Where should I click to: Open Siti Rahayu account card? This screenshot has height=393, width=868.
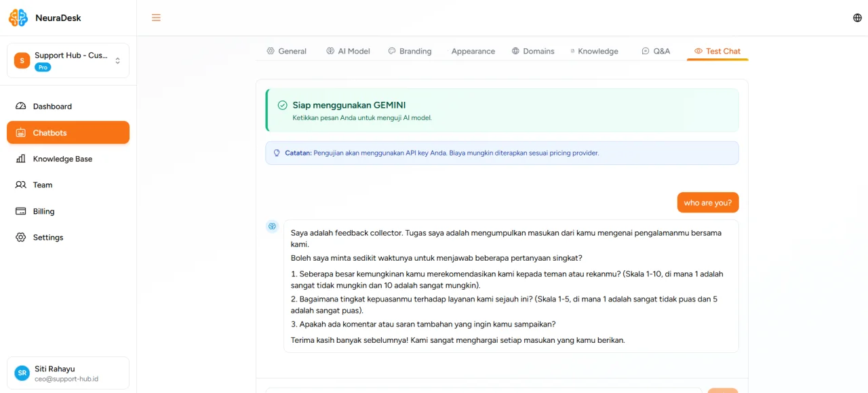point(68,373)
